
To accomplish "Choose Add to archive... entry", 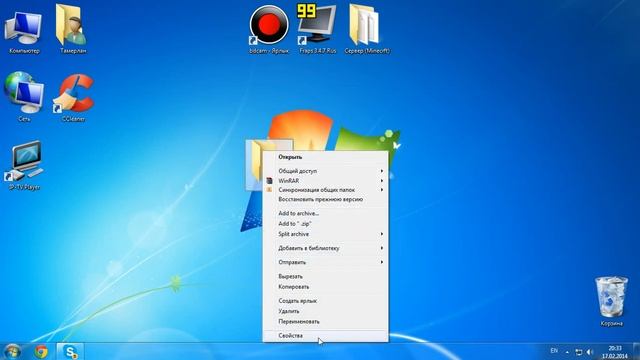I will [x=325, y=213].
